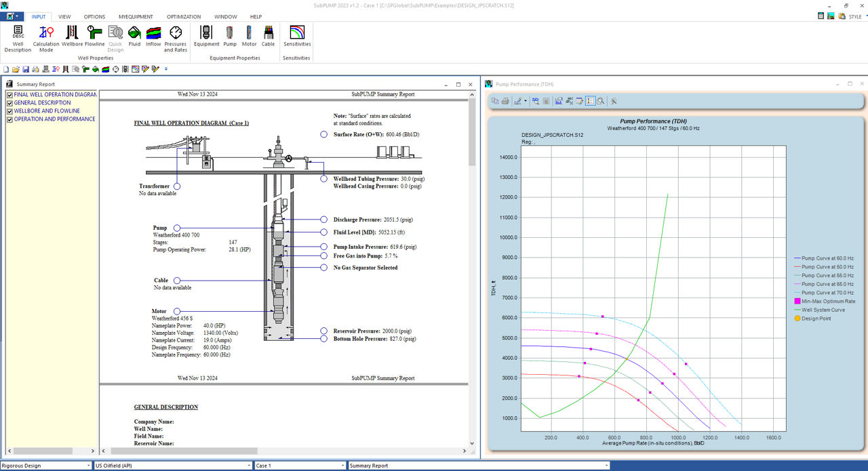
Task: Switch to the MYEQUIPMENT tab
Action: tap(136, 16)
